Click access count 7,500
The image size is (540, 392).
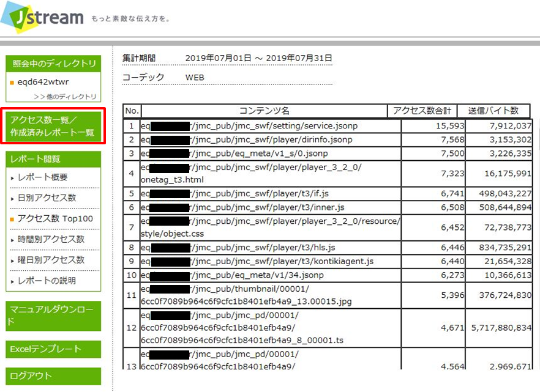click(452, 153)
